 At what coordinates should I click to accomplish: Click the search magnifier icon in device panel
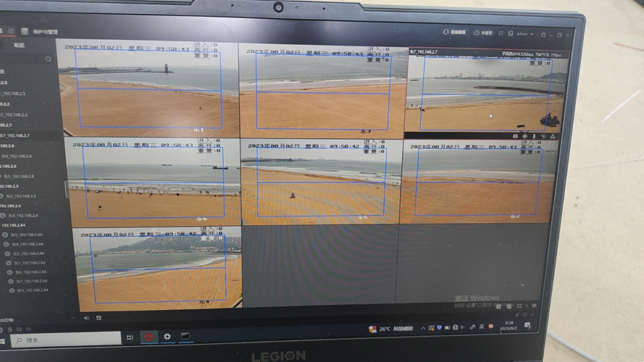(48, 59)
